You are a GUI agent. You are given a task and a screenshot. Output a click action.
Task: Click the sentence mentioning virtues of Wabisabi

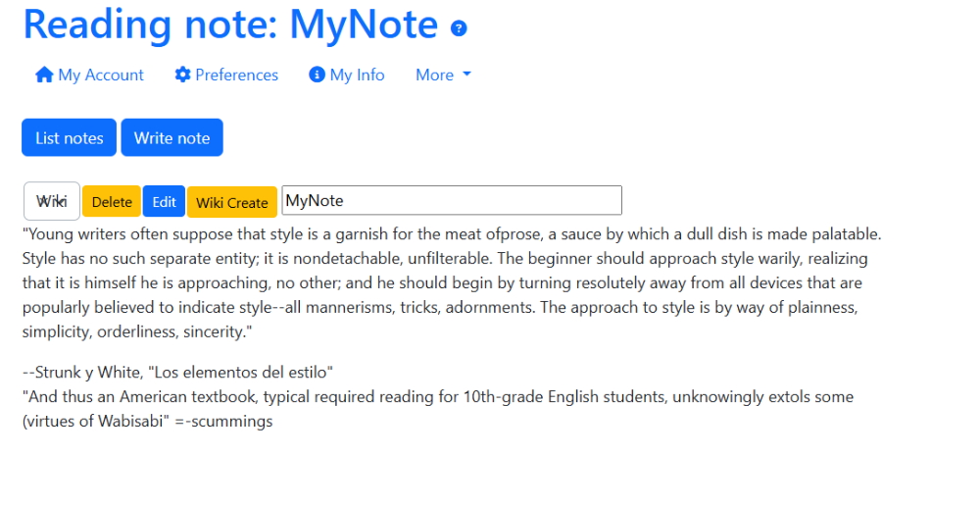coord(438,409)
